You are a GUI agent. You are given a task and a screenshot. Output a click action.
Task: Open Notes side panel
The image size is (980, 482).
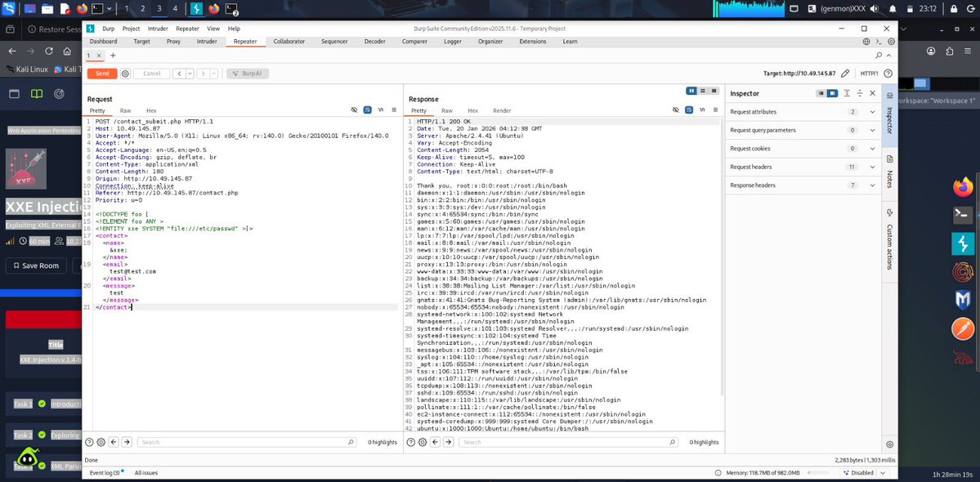(890, 172)
